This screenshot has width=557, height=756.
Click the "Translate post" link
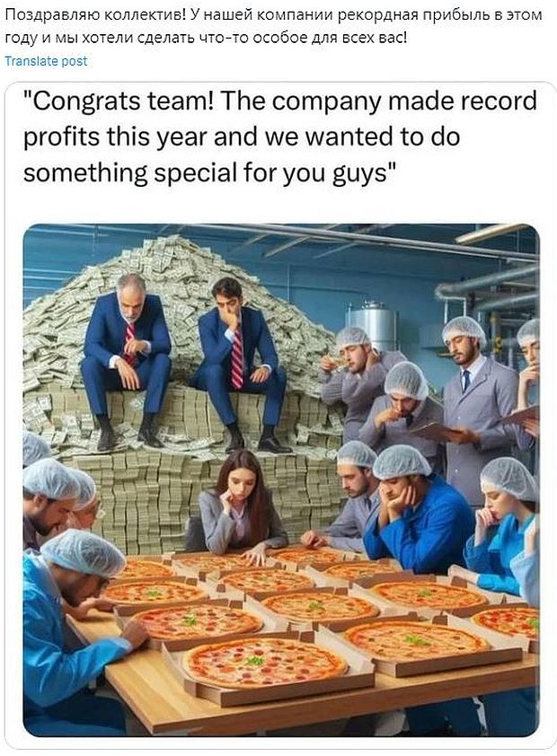(47, 61)
